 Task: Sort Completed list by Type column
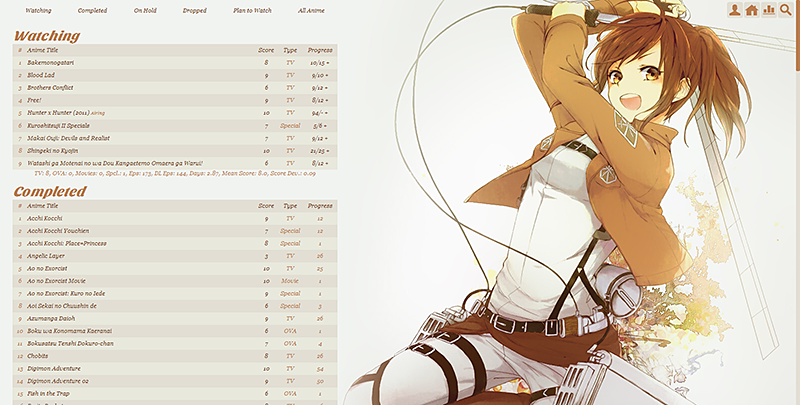point(290,205)
